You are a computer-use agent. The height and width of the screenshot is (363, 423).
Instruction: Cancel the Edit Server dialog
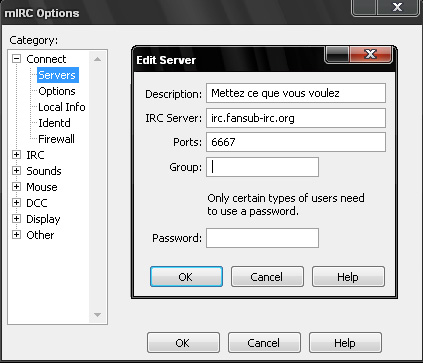point(267,277)
